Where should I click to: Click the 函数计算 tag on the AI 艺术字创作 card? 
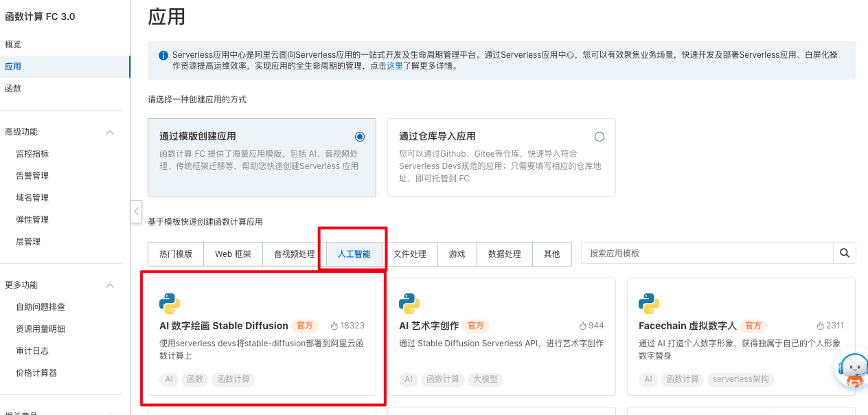(443, 379)
